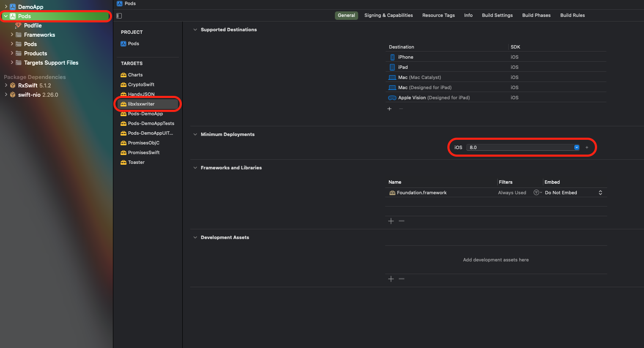Click the Frameworks folder icon
The width and height of the screenshot is (644, 348).
click(x=19, y=35)
